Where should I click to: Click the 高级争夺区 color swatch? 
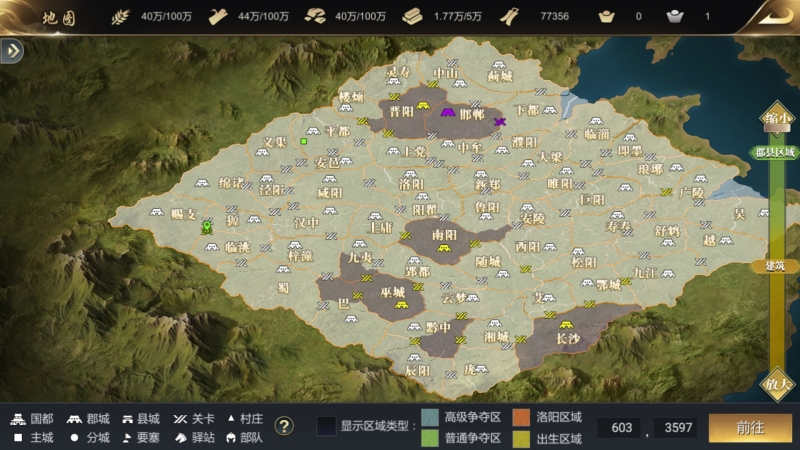coord(430,417)
